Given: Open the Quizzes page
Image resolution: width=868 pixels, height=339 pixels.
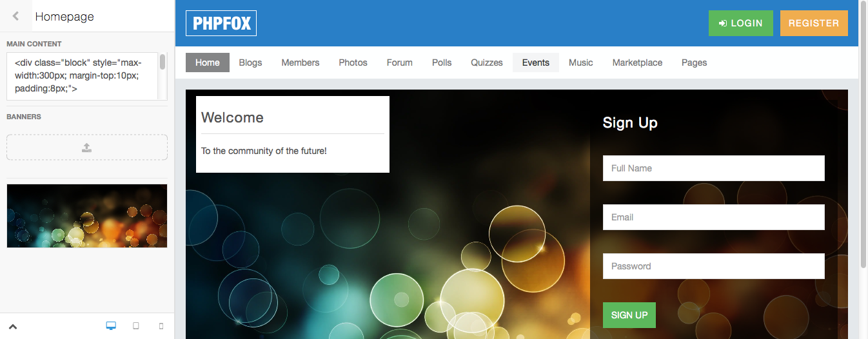Looking at the screenshot, I should (487, 63).
